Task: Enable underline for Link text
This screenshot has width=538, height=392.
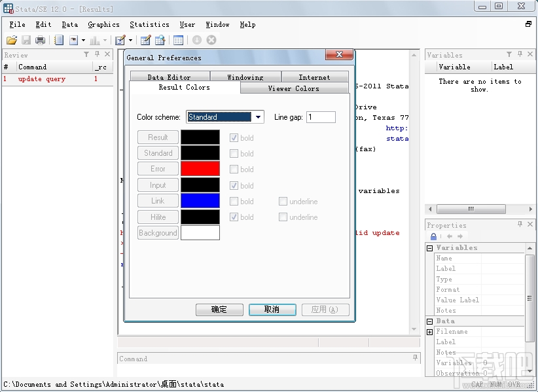Action: (284, 201)
